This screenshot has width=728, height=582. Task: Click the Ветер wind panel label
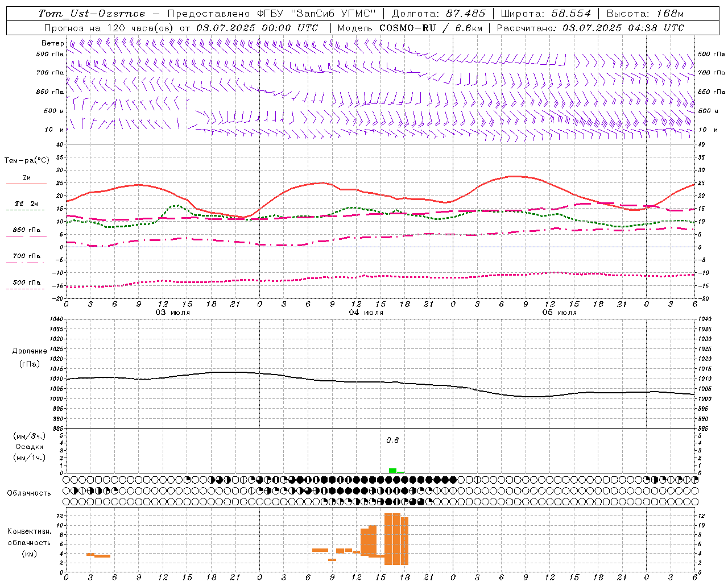pos(52,43)
